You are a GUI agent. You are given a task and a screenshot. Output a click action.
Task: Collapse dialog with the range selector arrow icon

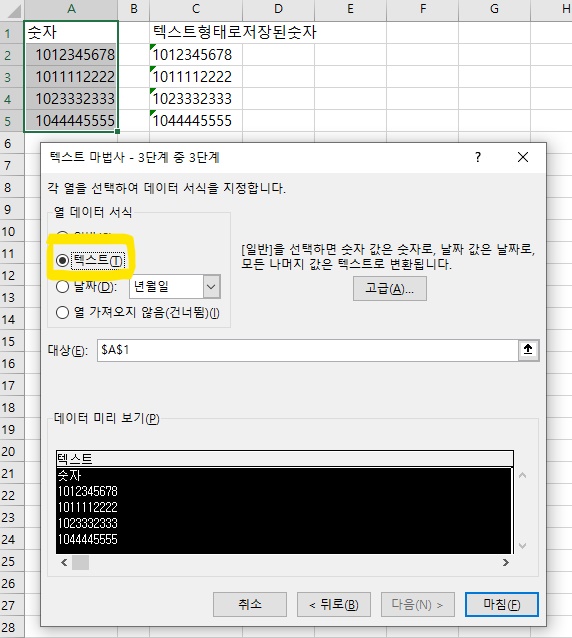pyautogui.click(x=528, y=350)
